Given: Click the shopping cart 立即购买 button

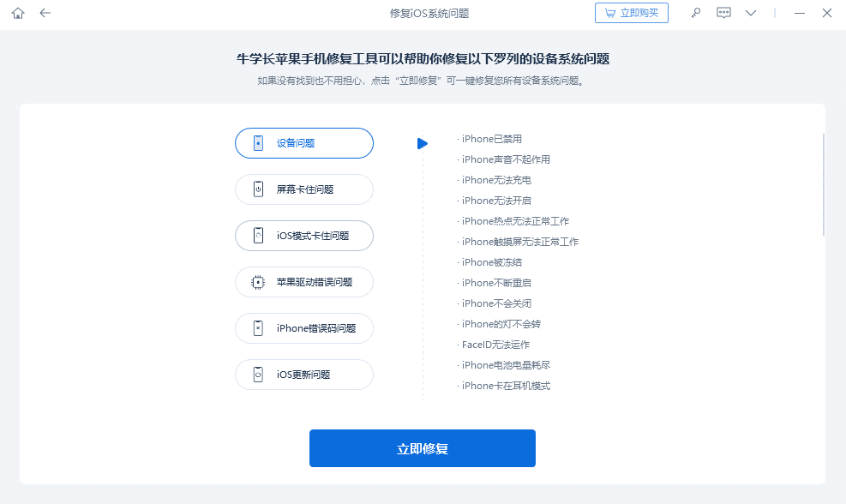Looking at the screenshot, I should pyautogui.click(x=632, y=13).
